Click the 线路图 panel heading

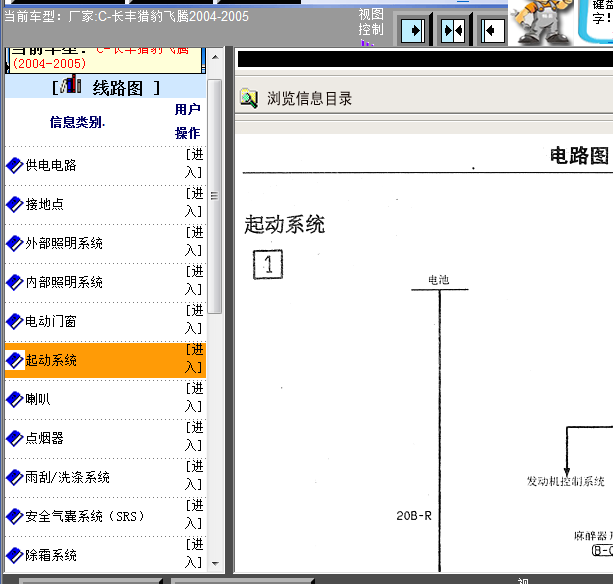(118, 88)
